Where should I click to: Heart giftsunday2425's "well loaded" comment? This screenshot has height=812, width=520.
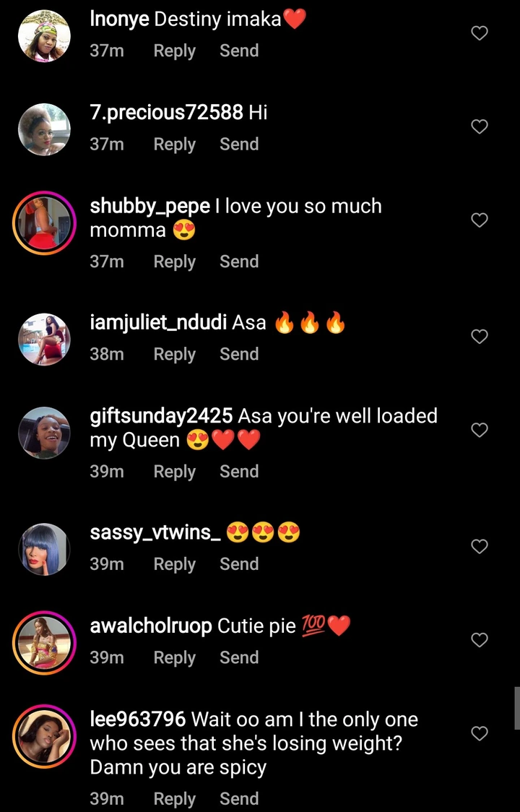click(x=480, y=430)
